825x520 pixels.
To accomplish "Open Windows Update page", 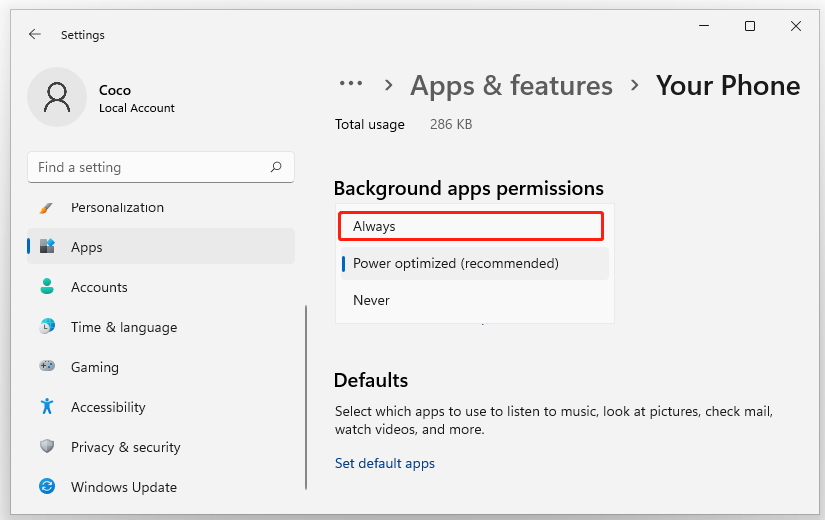I will [x=160, y=487].
